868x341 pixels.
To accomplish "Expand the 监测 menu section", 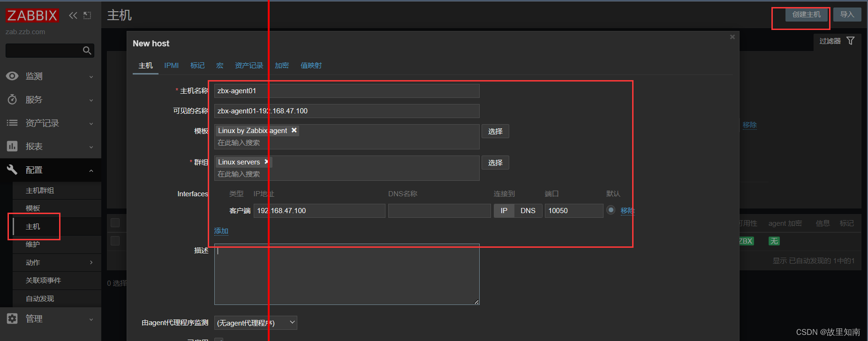I will [x=91, y=76].
